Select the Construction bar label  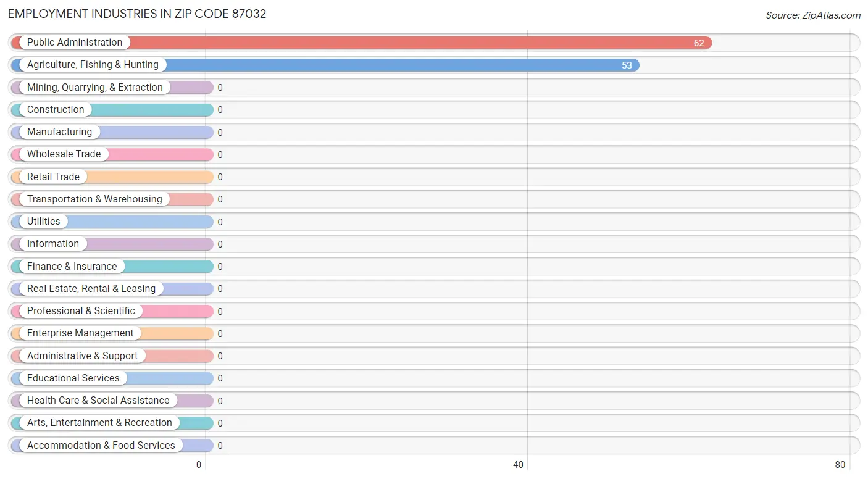(x=56, y=110)
